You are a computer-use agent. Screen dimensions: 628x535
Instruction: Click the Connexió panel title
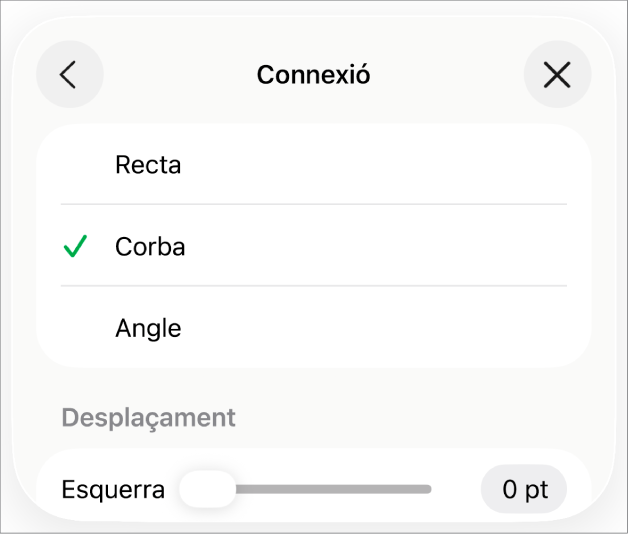tap(313, 75)
